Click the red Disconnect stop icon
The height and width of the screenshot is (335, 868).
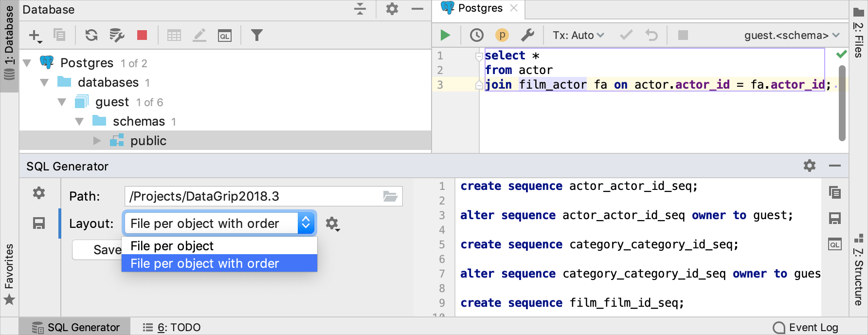(142, 35)
